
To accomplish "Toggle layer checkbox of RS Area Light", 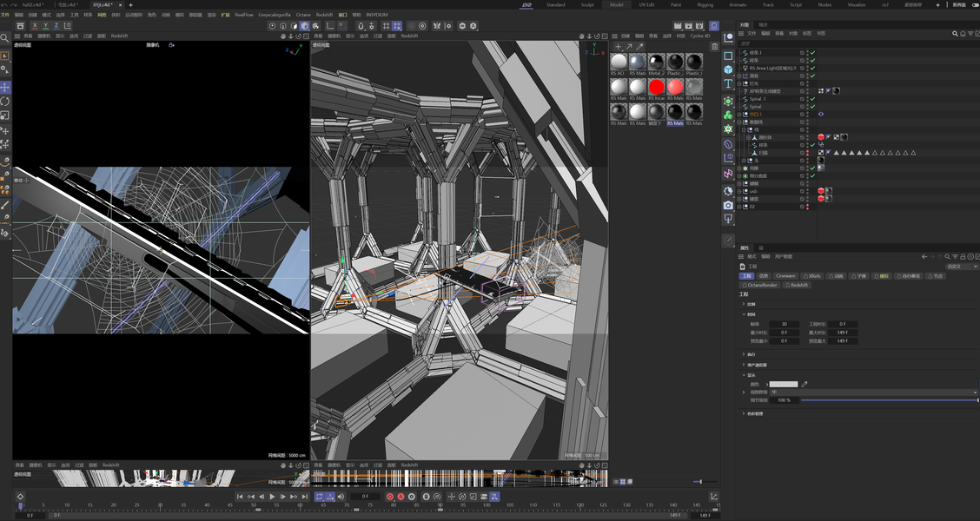I will (802, 68).
